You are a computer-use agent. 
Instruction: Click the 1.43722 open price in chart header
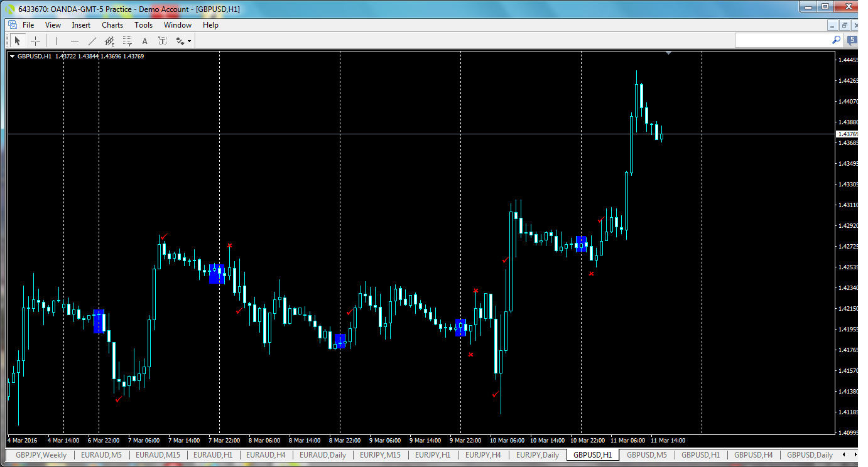coord(65,56)
